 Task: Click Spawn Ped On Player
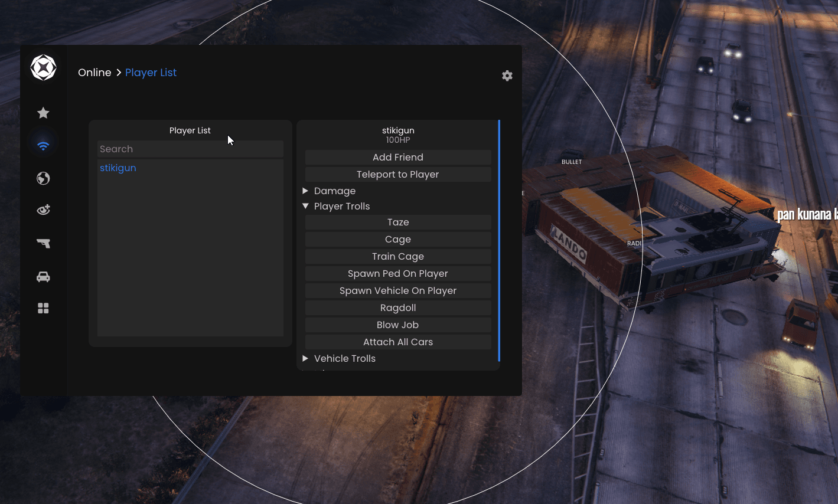point(398,273)
